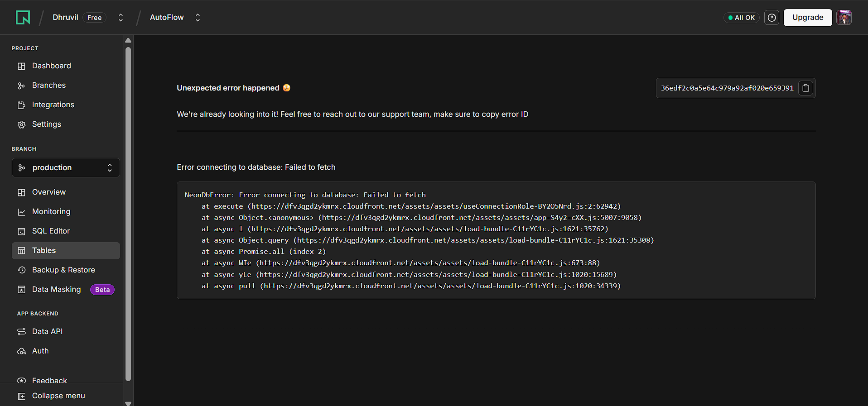
Task: Click the Beta badge
Action: pos(102,290)
